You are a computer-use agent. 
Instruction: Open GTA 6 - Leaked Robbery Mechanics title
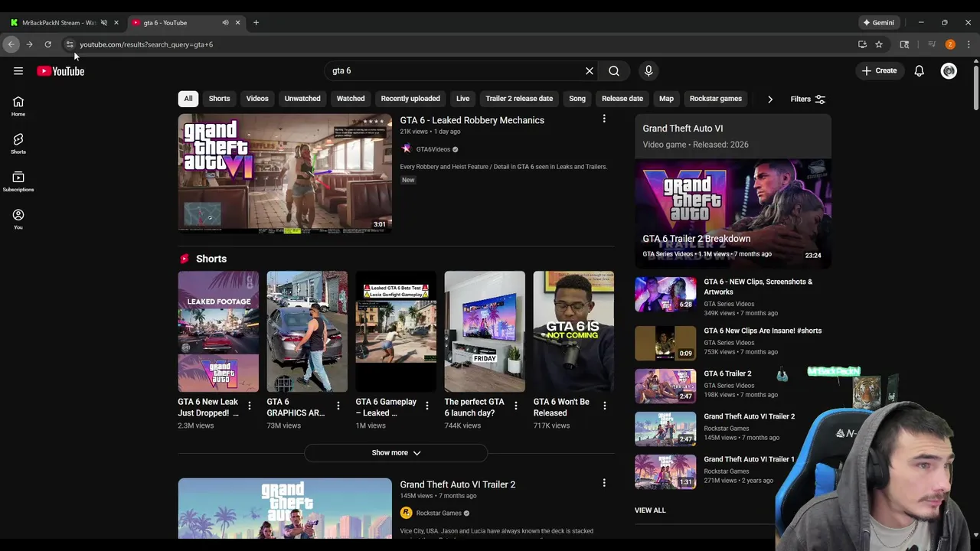472,121
